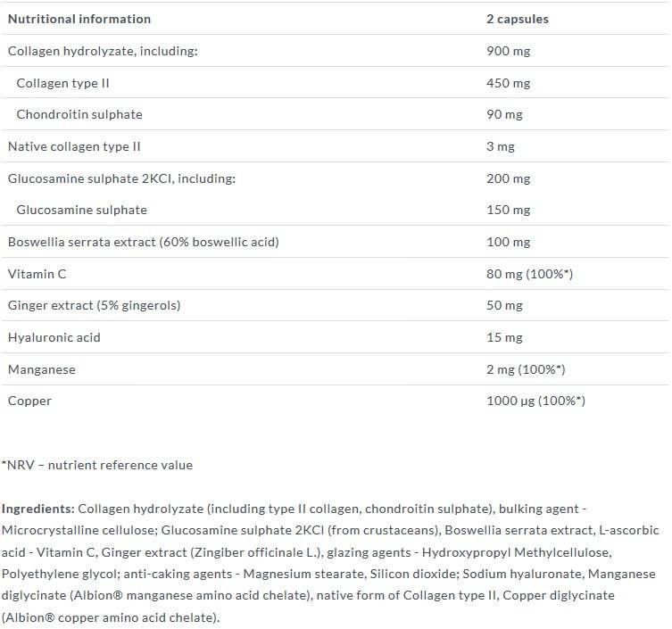672x629 pixels.
Task: Click the Boswellia serrata extract row label
Action: (x=150, y=242)
